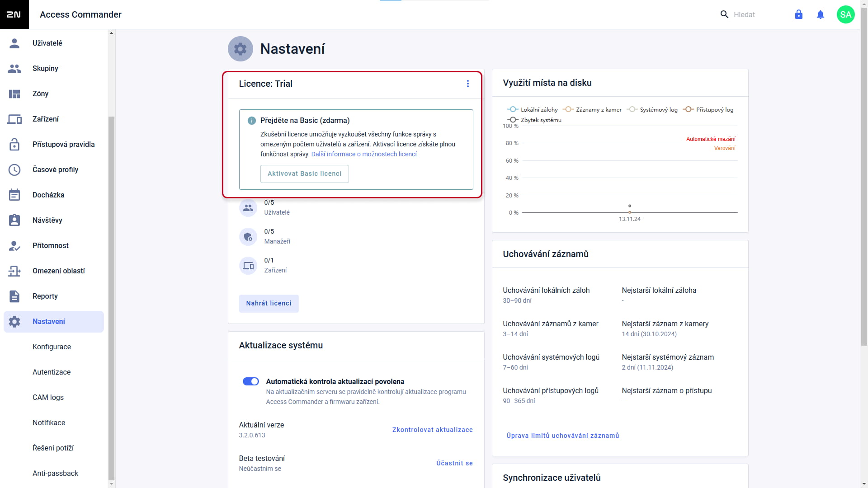Toggle automatic update check switch
The width and height of the screenshot is (868, 488).
[x=251, y=381]
